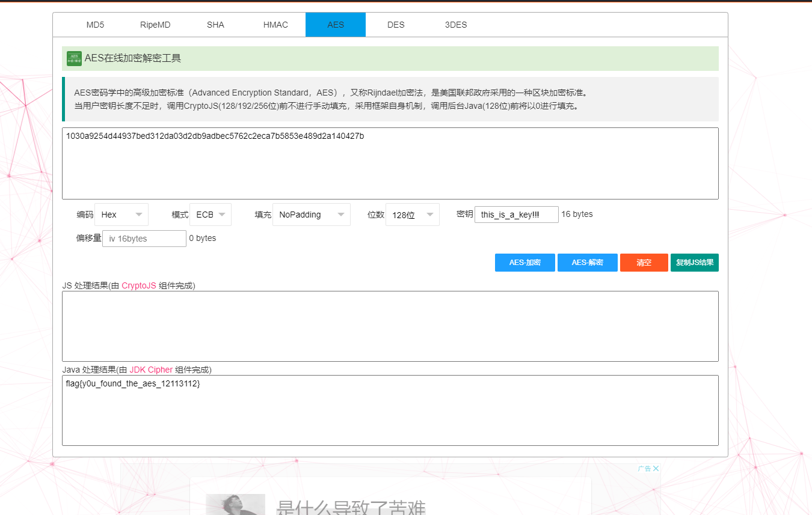Screen dimensions: 812x515
Task: Close the ad with the X icon
Action: 656,469
